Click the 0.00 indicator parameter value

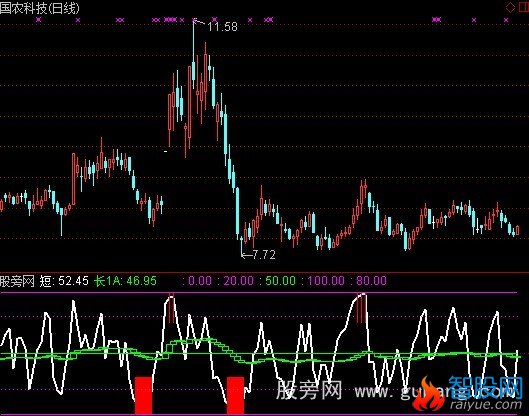(x=200, y=281)
